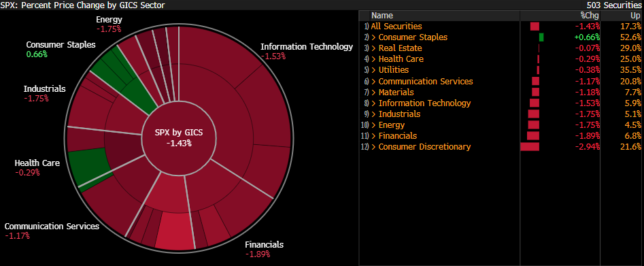Expand the Materials sector row
The width and height of the screenshot is (644, 266).
coord(373,92)
